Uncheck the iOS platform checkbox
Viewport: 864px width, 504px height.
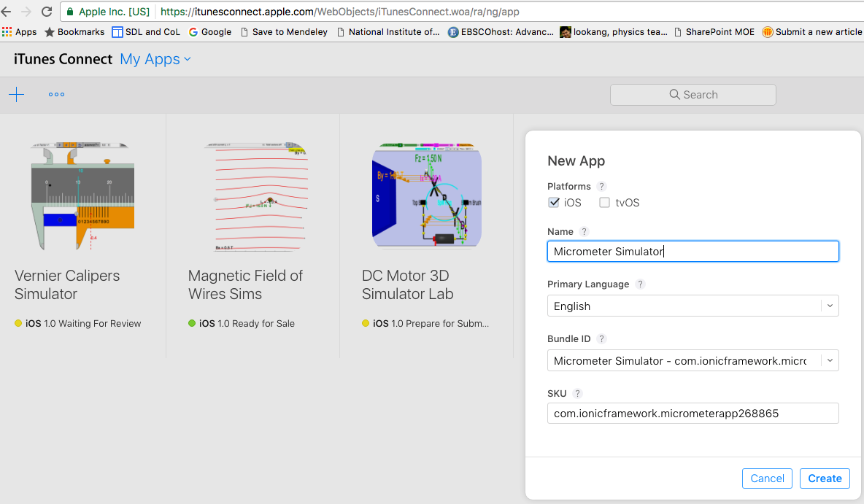coord(554,203)
